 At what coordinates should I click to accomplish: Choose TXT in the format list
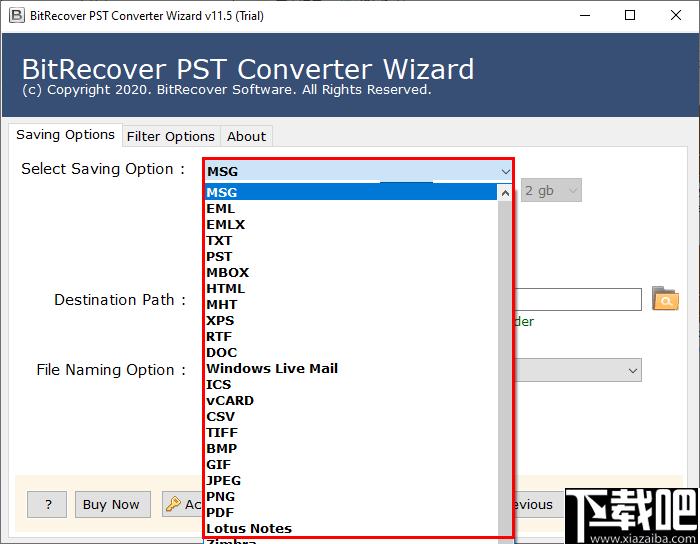pos(351,241)
